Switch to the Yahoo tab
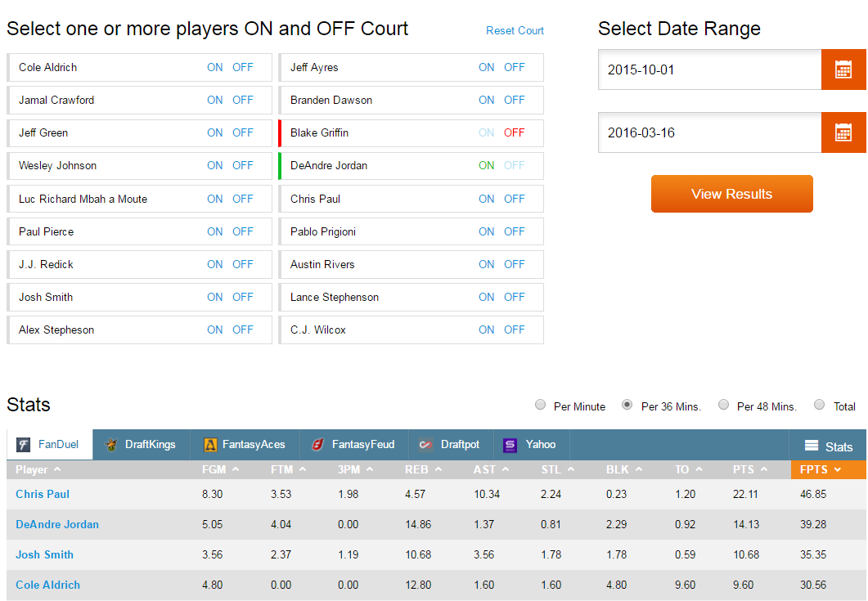The width and height of the screenshot is (868, 601). click(531, 444)
